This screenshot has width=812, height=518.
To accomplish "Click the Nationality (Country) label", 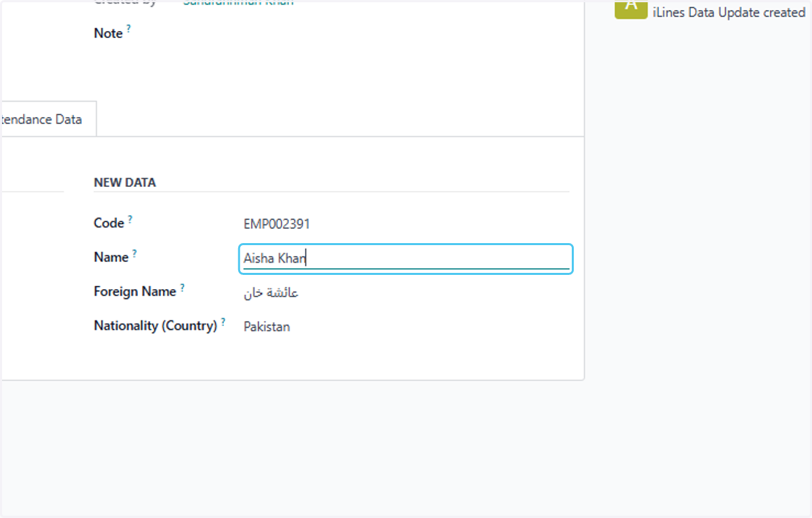I will (156, 326).
